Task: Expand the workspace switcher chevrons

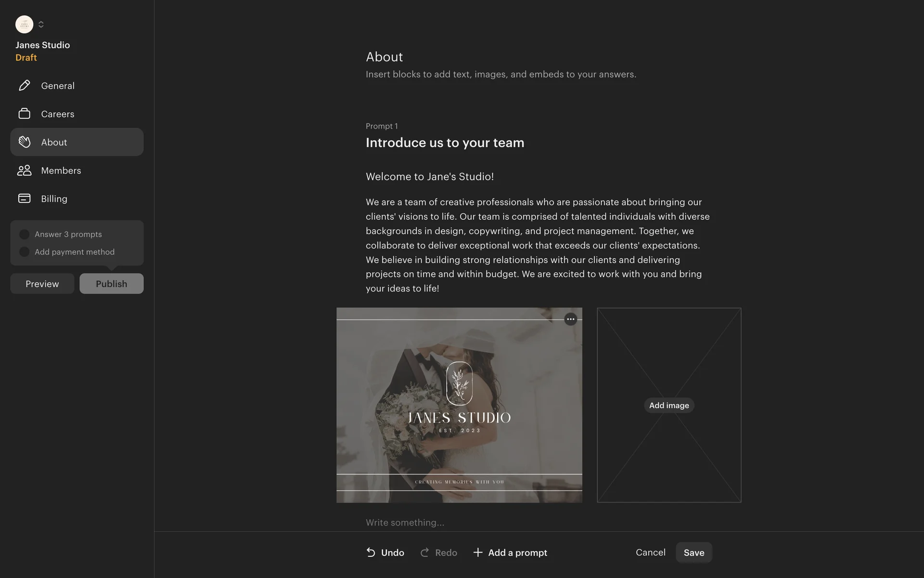Action: click(x=41, y=24)
